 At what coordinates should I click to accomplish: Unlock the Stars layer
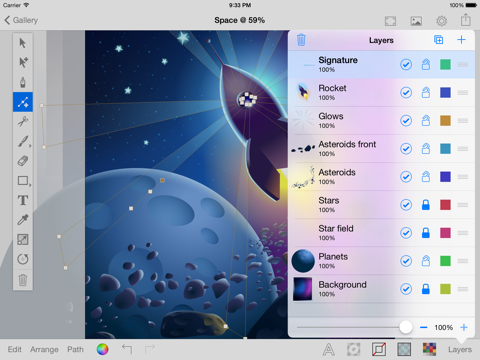point(426,205)
